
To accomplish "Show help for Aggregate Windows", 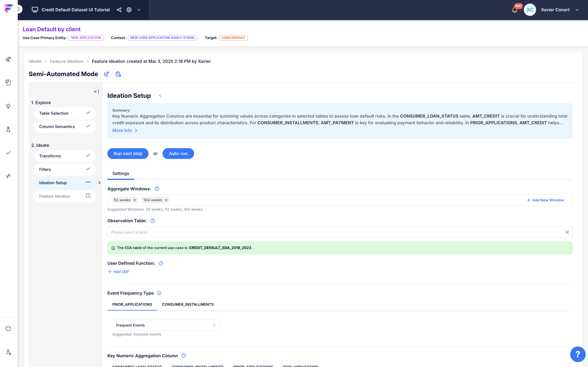I will [x=157, y=189].
